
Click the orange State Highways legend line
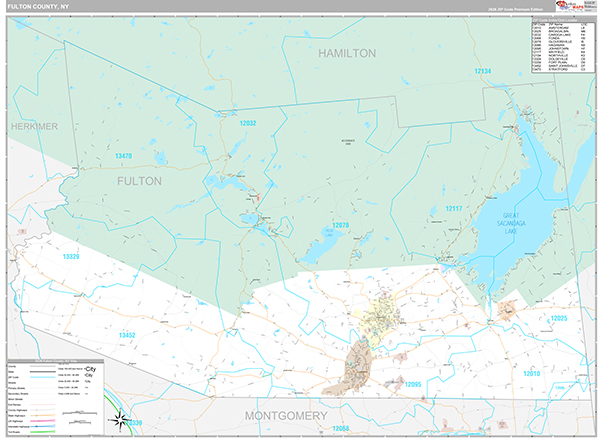click(42, 415)
